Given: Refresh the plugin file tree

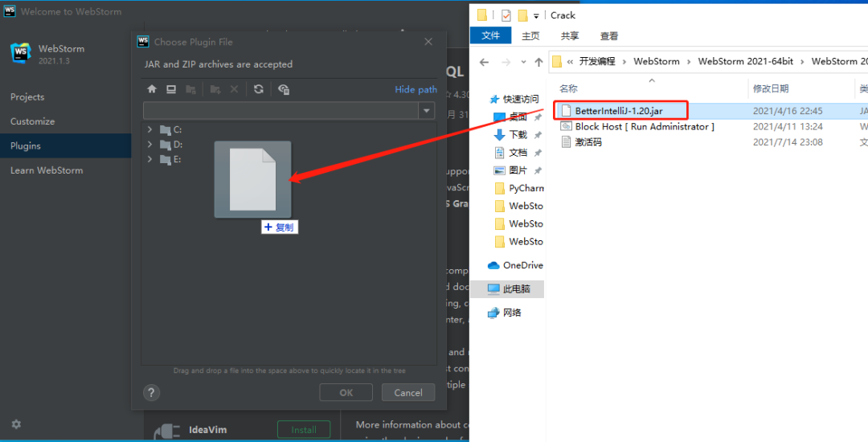Looking at the screenshot, I should (x=259, y=89).
